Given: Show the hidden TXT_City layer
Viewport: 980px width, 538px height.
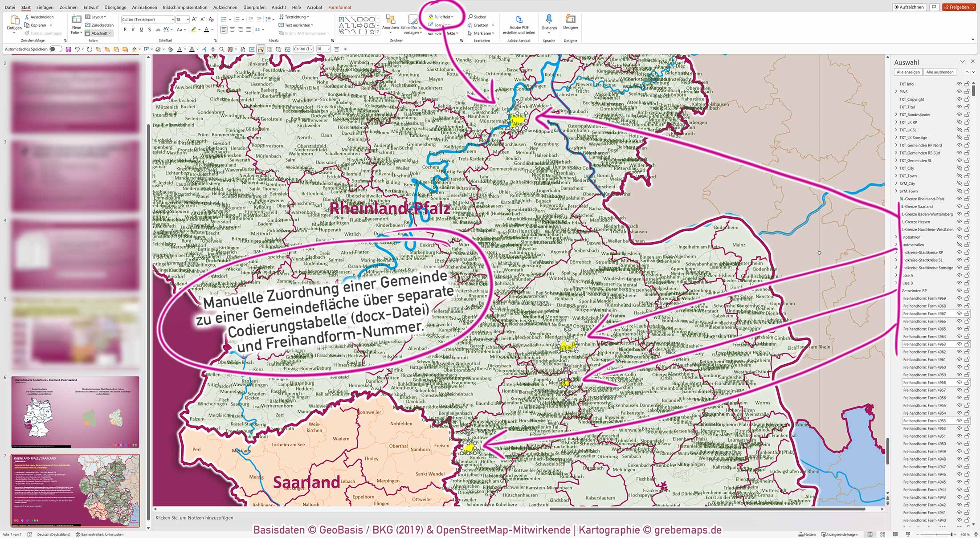Looking at the screenshot, I should 959,168.
